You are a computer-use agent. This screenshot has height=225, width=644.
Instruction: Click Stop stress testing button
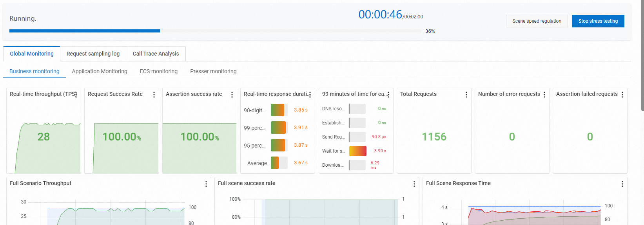pos(598,21)
